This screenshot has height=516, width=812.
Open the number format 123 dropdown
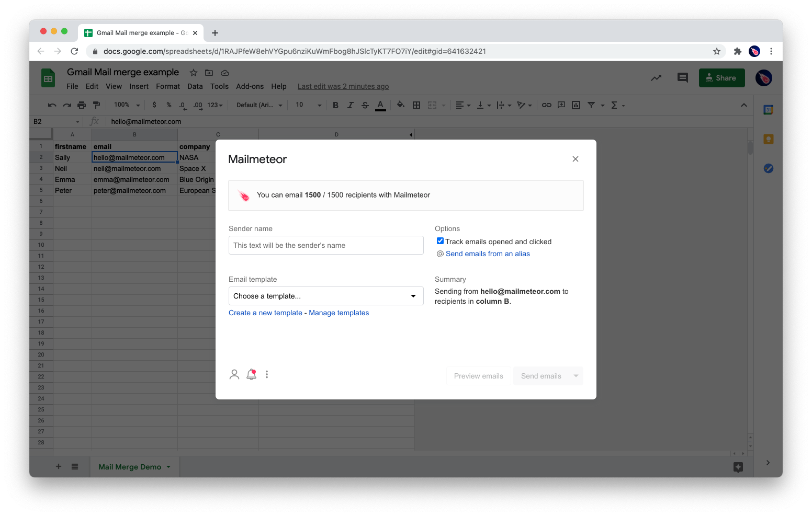tap(215, 105)
